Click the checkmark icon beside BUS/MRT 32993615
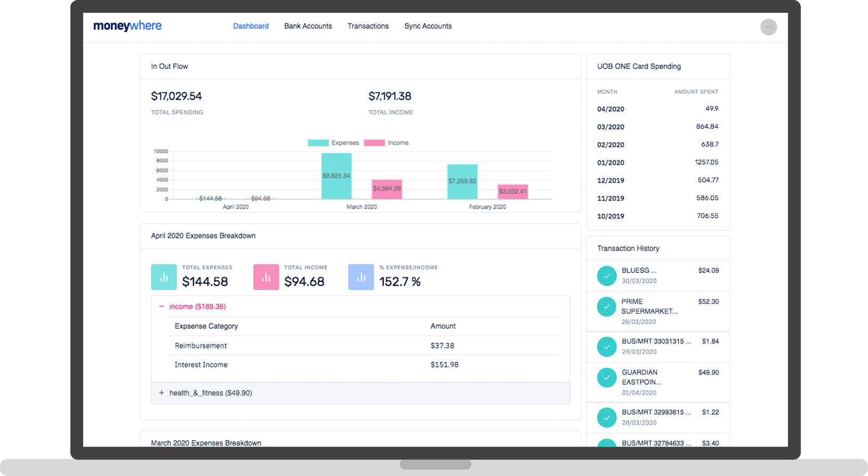The image size is (868, 476). click(x=607, y=417)
